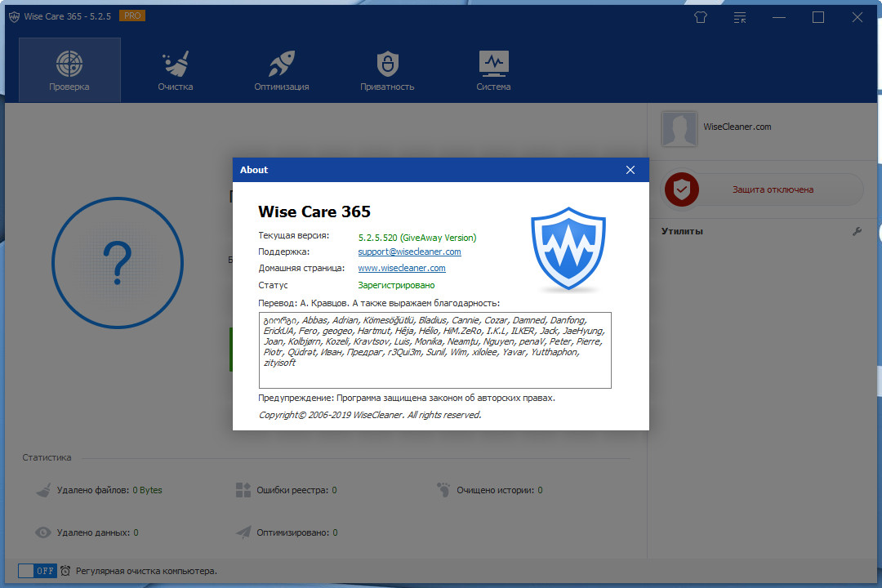Click inside the translators credits text box
Image resolution: width=882 pixels, height=588 pixels.
click(x=434, y=350)
